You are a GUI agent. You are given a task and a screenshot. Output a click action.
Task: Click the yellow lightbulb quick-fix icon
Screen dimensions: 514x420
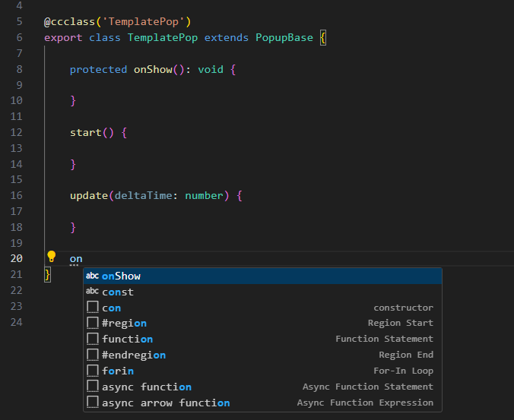pyautogui.click(x=52, y=257)
